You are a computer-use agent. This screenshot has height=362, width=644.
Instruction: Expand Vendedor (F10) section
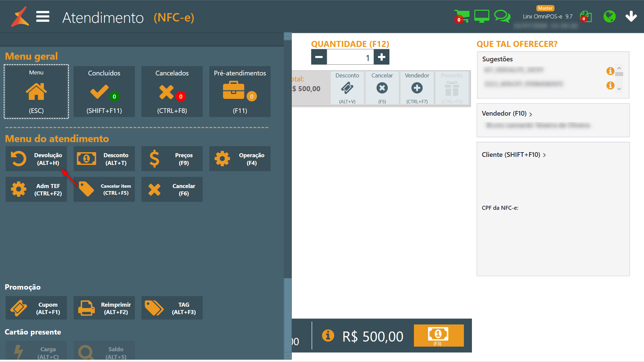coord(507,114)
